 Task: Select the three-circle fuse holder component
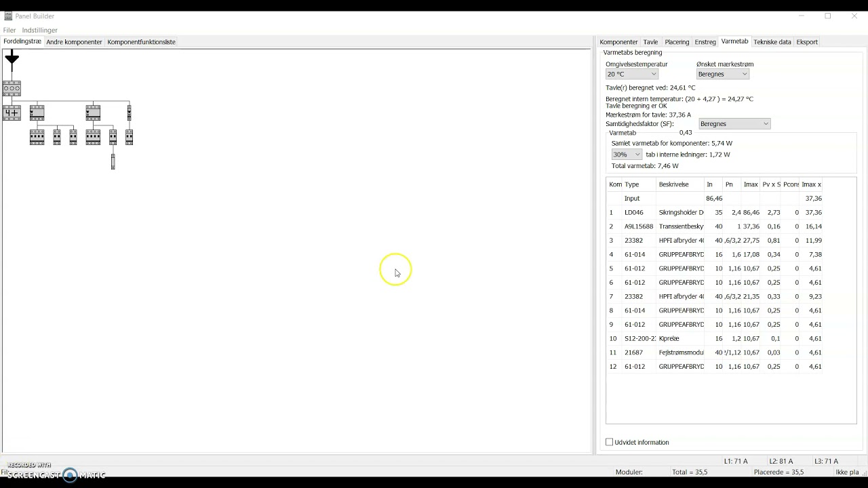[x=12, y=88]
